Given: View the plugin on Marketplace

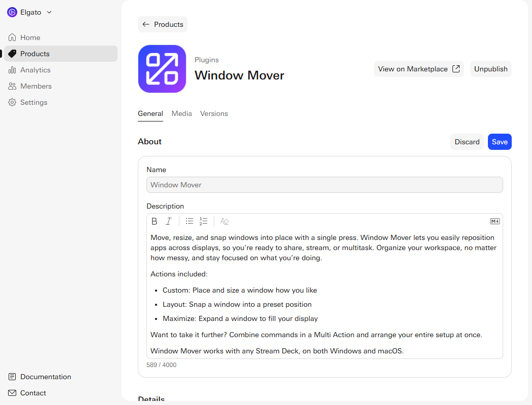Looking at the screenshot, I should tap(419, 69).
